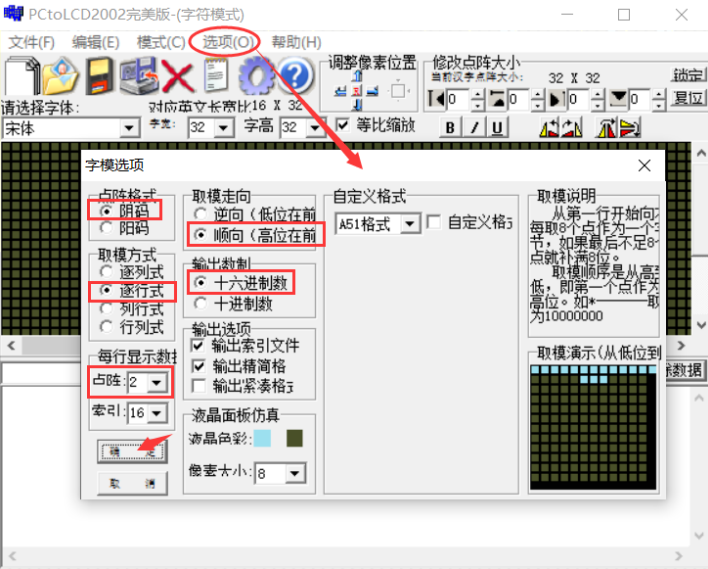
Task: Pick the light blue LCD color swatch
Action: tap(262, 438)
